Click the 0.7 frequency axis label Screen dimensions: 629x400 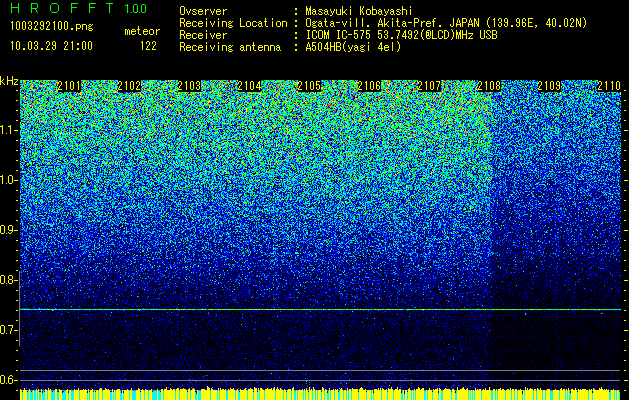8,330
